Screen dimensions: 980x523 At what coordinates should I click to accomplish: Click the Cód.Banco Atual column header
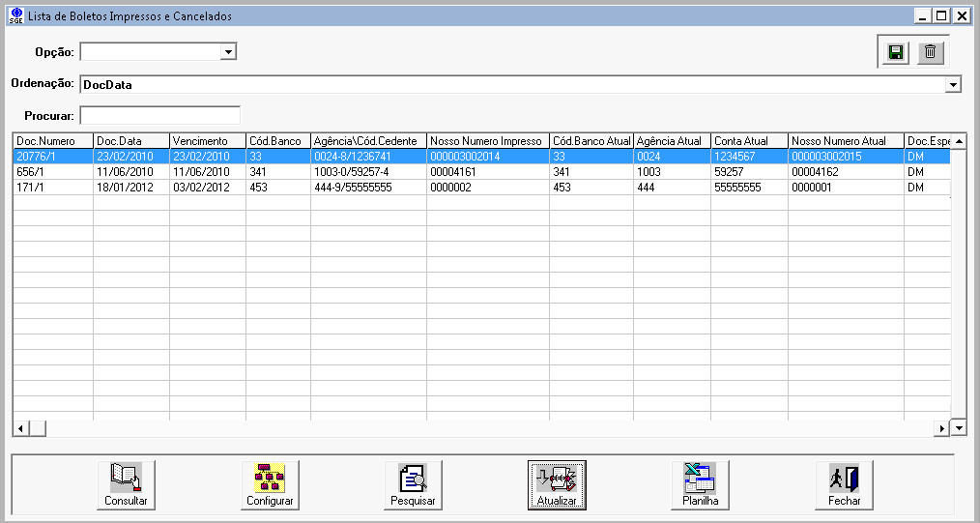point(591,141)
